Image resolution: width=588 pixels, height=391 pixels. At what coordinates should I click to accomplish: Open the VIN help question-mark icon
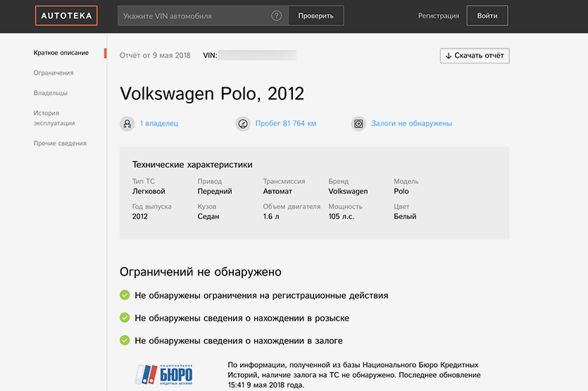pyautogui.click(x=276, y=15)
